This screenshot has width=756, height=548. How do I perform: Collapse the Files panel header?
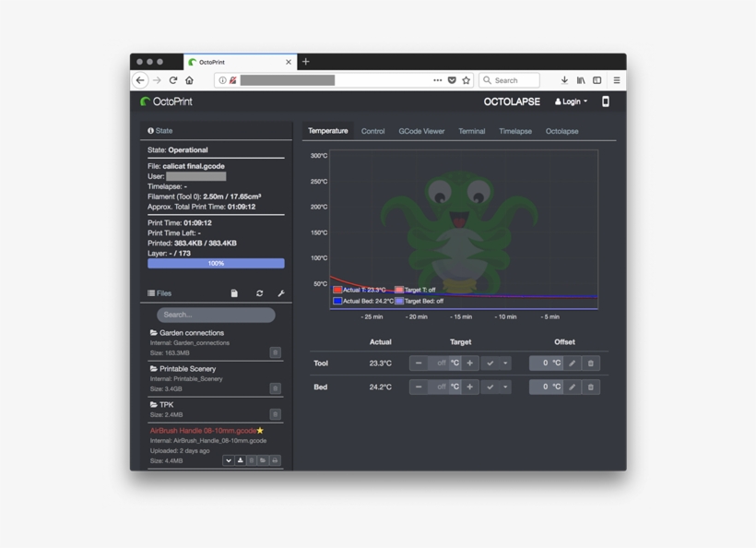click(159, 293)
